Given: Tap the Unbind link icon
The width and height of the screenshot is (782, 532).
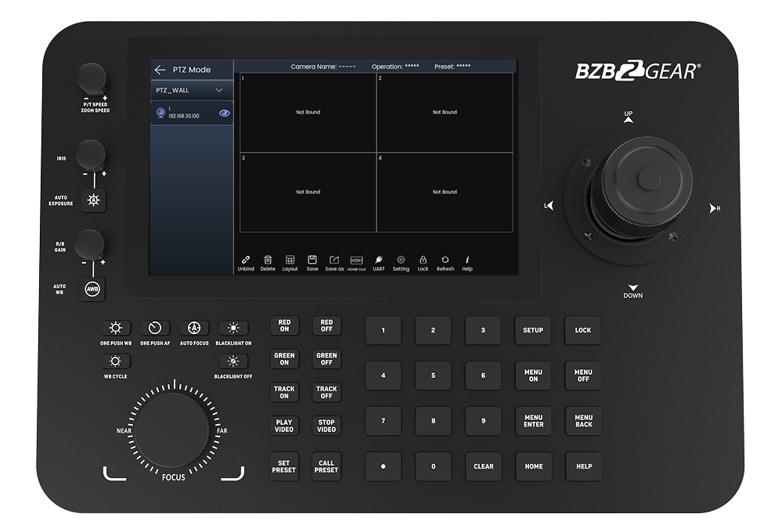Looking at the screenshot, I should pyautogui.click(x=245, y=259).
